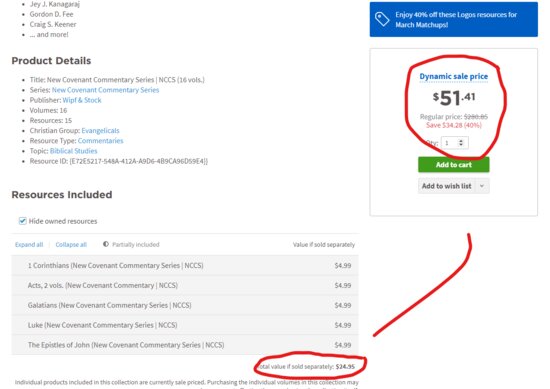550x389 pixels.
Task: Add the collection to cart
Action: click(x=454, y=165)
